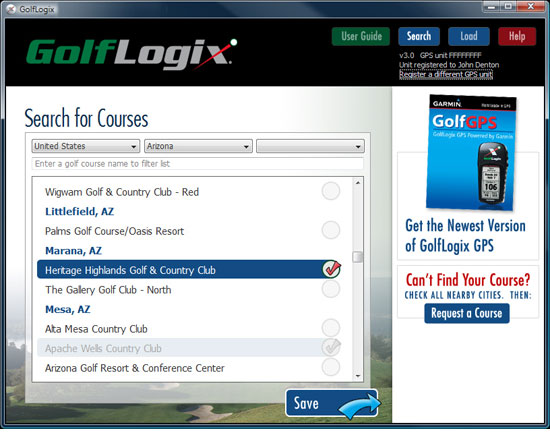The width and height of the screenshot is (550, 432).
Task: Check the Palms Golf Course/Oasis Resort circle
Action: point(331,230)
